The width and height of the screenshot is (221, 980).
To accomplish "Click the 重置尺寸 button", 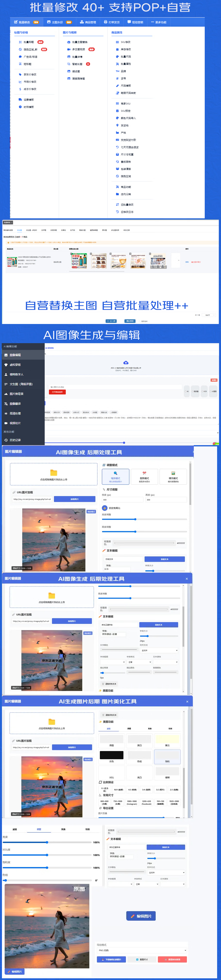I will pyautogui.click(x=142, y=959).
